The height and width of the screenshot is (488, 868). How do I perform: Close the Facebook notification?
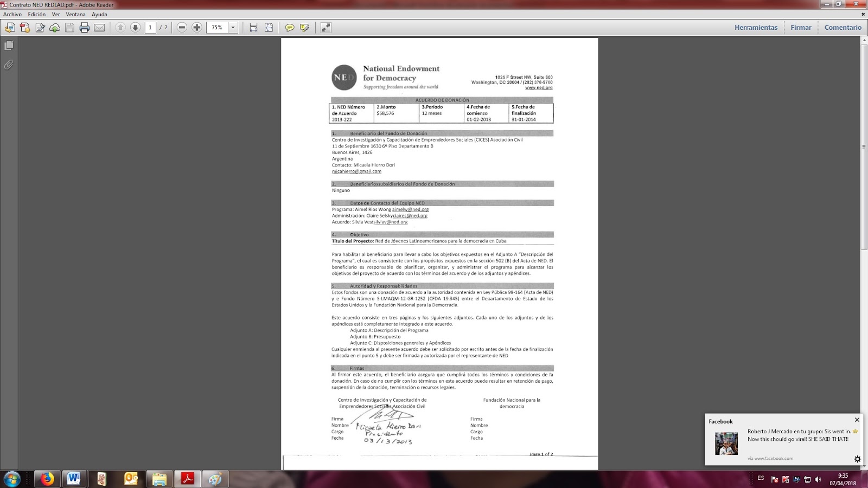[857, 420]
